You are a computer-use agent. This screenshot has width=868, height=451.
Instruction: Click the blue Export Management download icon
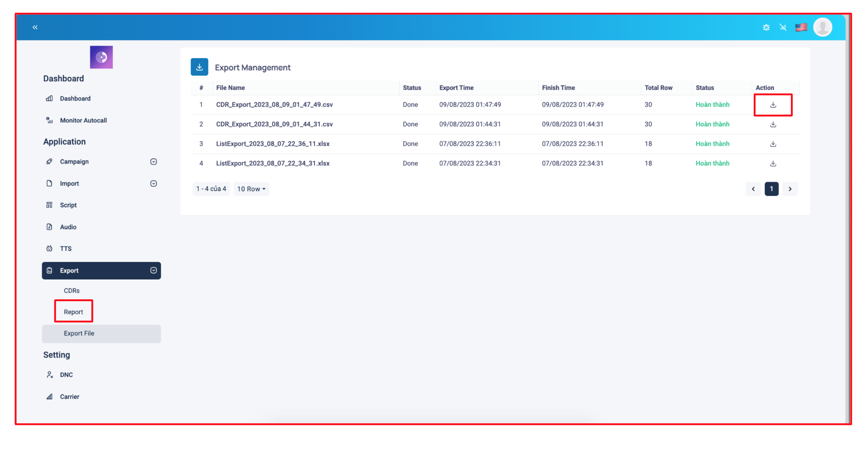[x=199, y=67]
